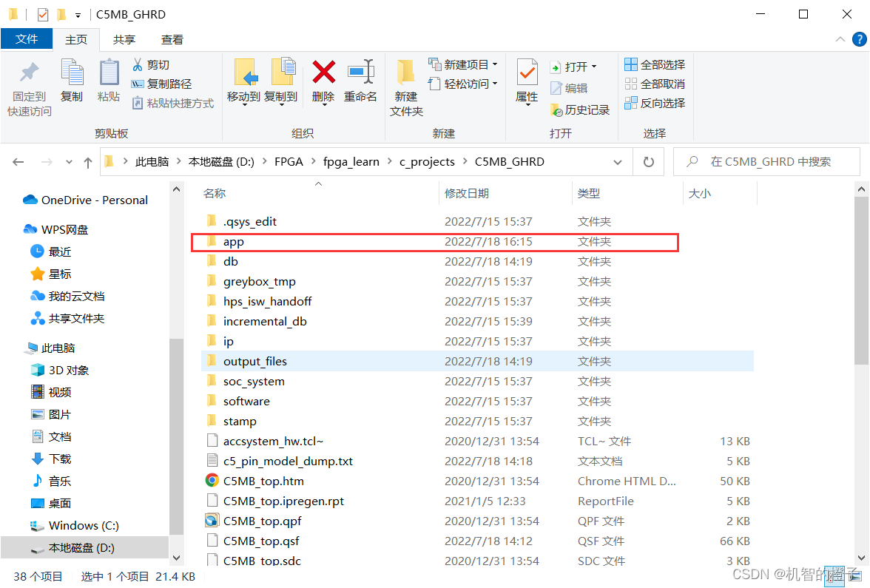Select 此电脑 in navigation pane

pyautogui.click(x=50, y=348)
